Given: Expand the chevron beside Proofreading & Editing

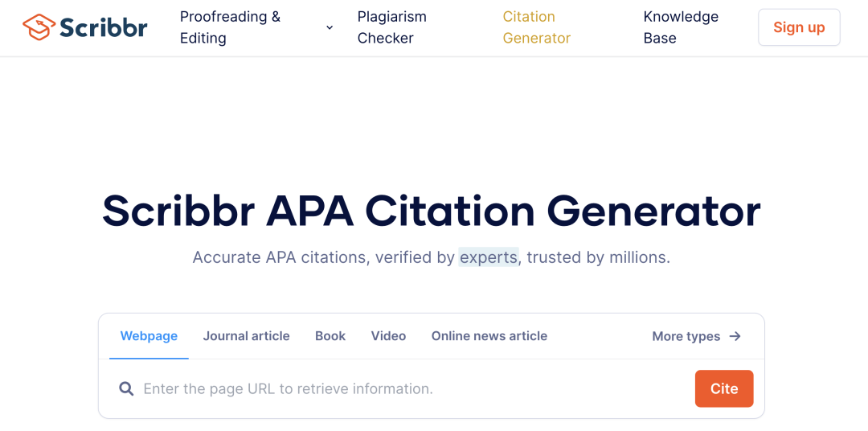Looking at the screenshot, I should click(330, 27).
